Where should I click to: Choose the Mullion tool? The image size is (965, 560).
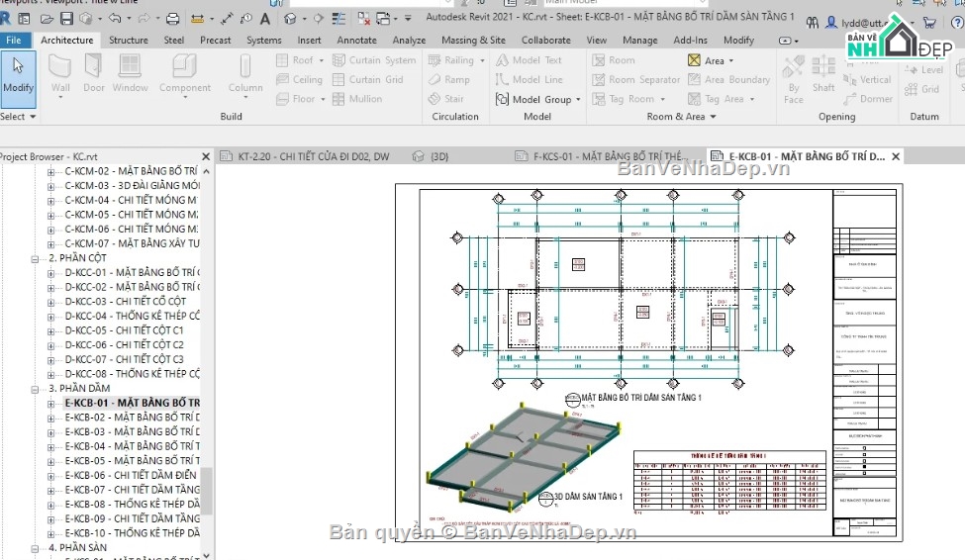pos(357,99)
